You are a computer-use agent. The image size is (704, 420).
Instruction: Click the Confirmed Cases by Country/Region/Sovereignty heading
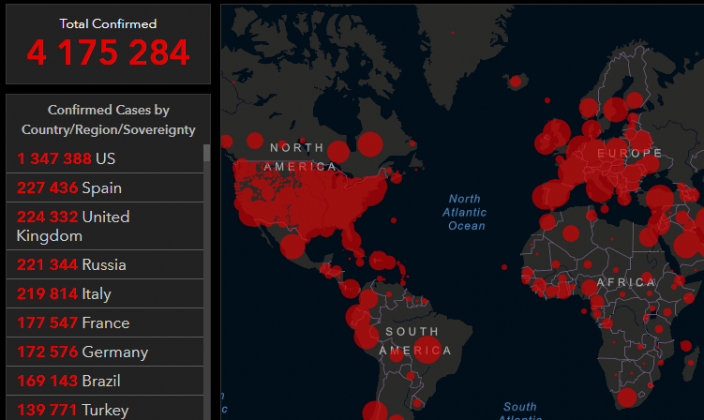point(108,120)
